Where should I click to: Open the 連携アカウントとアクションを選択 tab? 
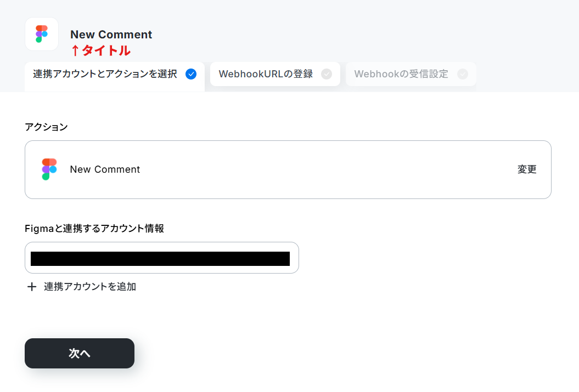click(115, 76)
